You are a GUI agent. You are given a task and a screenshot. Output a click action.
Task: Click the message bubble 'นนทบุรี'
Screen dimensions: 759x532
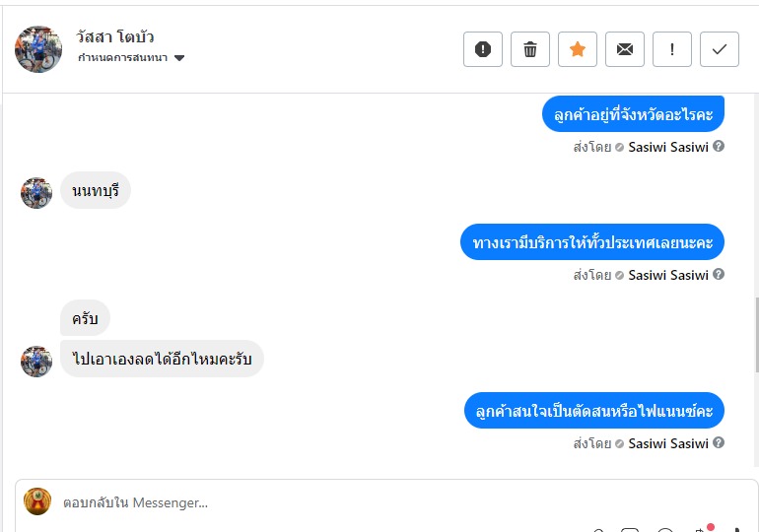(96, 191)
